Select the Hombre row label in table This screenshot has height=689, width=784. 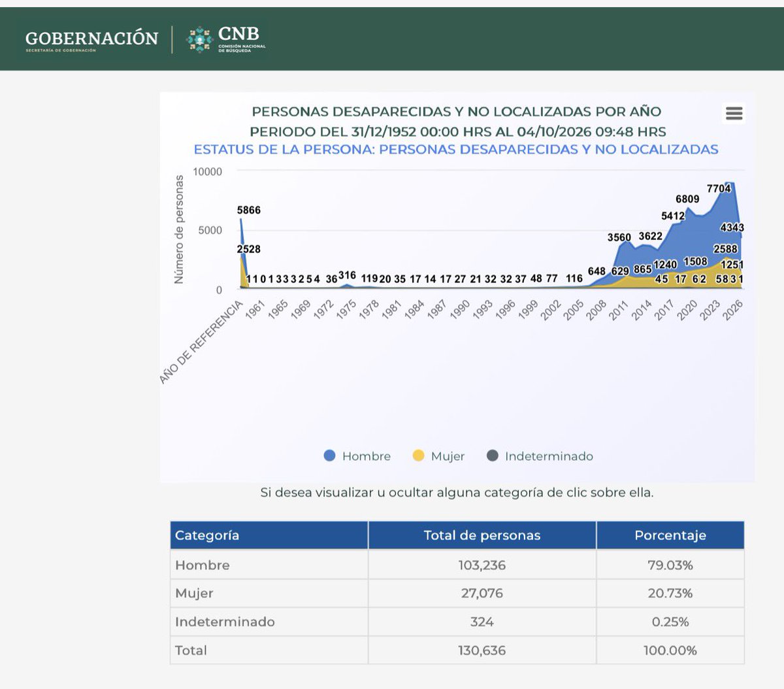203,565
